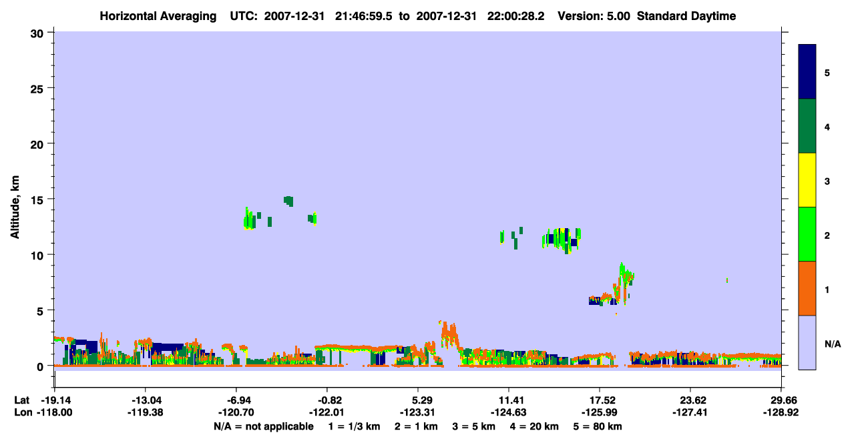The width and height of the screenshot is (868, 445).
Task: Click the orange colorbar segment labeled 1
Action: 807,288
